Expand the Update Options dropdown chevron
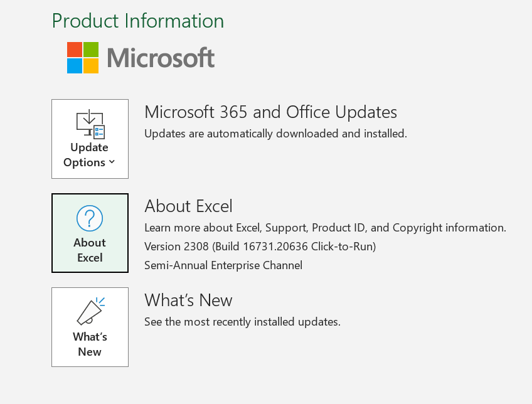Viewport: 532px width, 404px height. pos(112,162)
